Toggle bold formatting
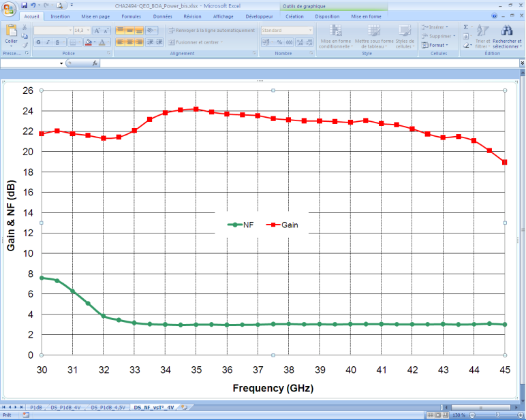This screenshot has width=526, height=420. [x=38, y=42]
